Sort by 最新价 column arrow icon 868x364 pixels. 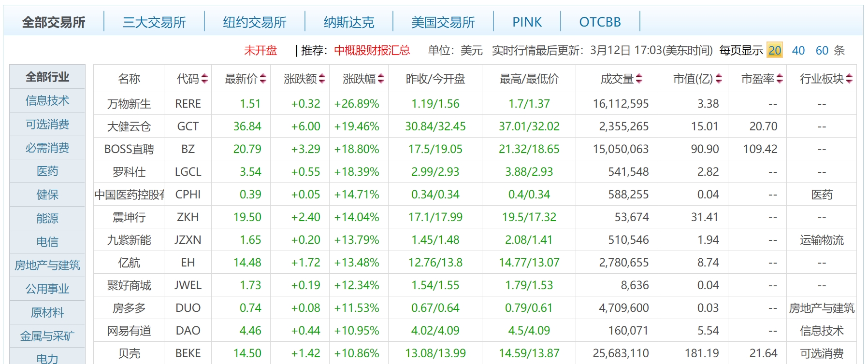point(263,79)
